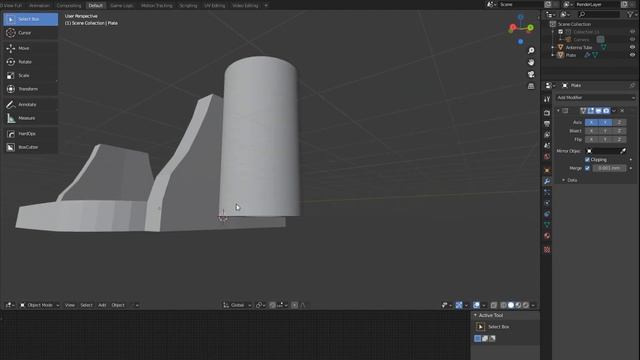Add a new workspace with plus button
This screenshot has width=640, height=360.
coord(266,6)
